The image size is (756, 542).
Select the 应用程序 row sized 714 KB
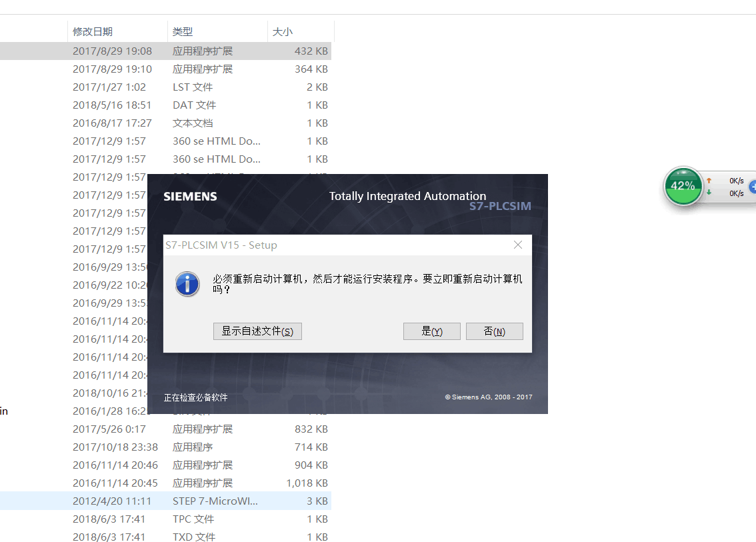165,447
